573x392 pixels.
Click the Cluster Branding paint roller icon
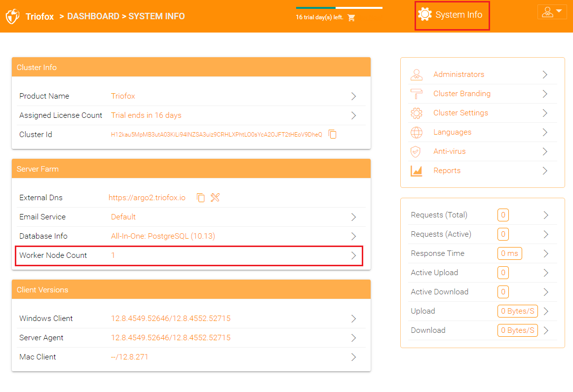click(x=416, y=94)
